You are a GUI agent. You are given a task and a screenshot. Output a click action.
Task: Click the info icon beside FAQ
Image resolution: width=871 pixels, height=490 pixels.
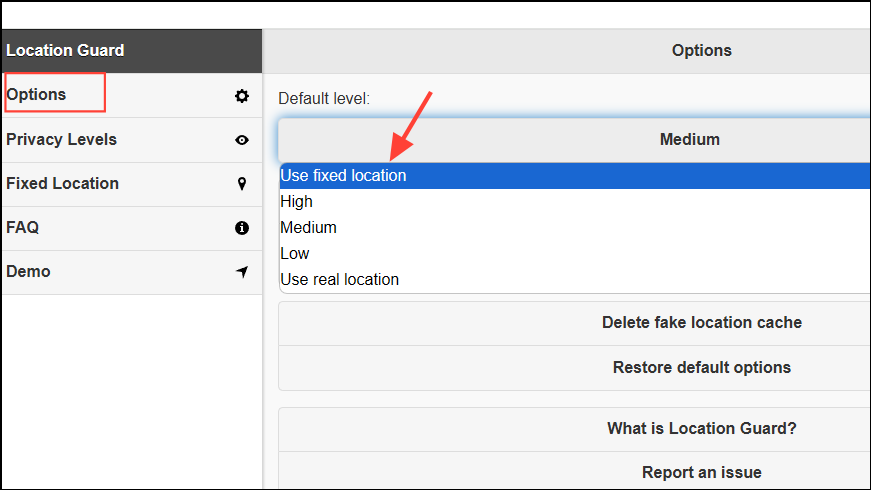coord(241,228)
